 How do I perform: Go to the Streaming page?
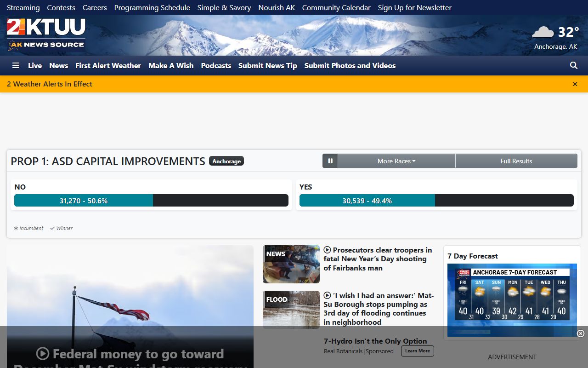(23, 7)
